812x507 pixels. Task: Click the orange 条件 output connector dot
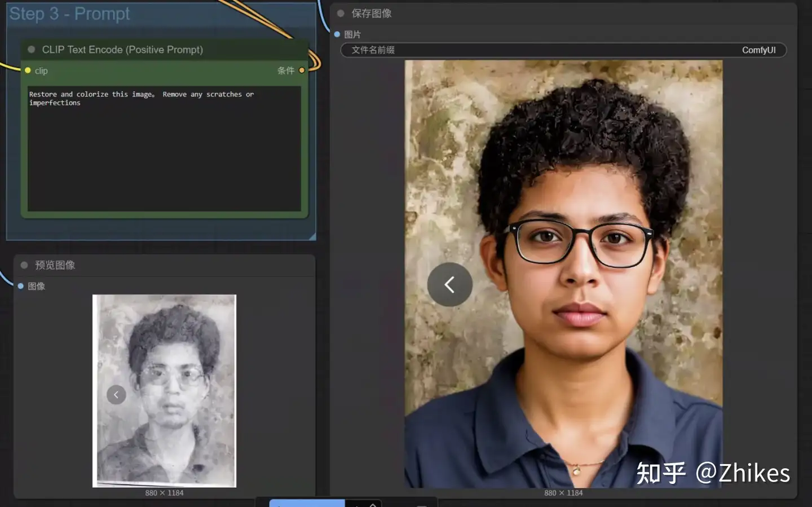(302, 70)
